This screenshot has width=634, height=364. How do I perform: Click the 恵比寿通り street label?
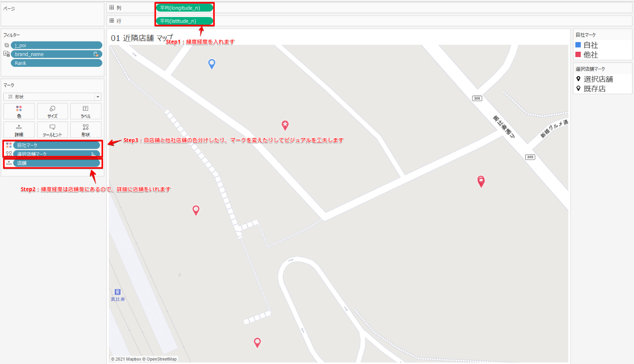point(504,127)
